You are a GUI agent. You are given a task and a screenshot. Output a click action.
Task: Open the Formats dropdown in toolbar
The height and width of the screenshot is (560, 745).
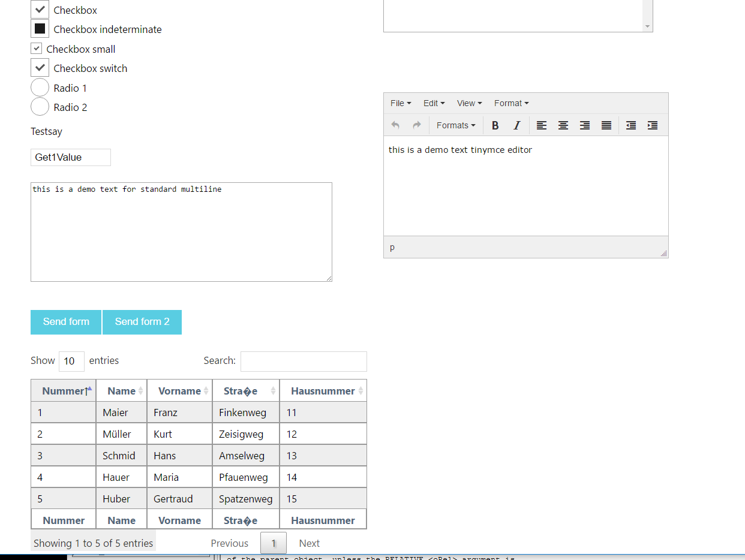point(456,125)
